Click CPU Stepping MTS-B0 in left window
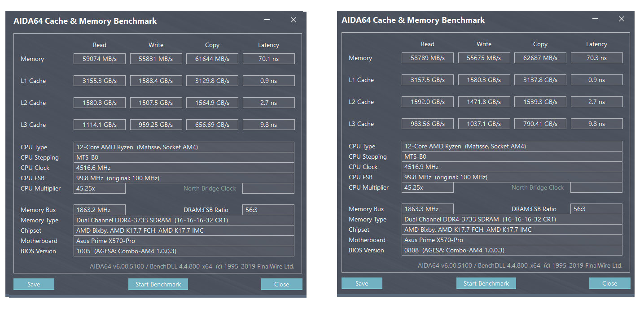Screen dimensions: 644x312 click(x=184, y=157)
